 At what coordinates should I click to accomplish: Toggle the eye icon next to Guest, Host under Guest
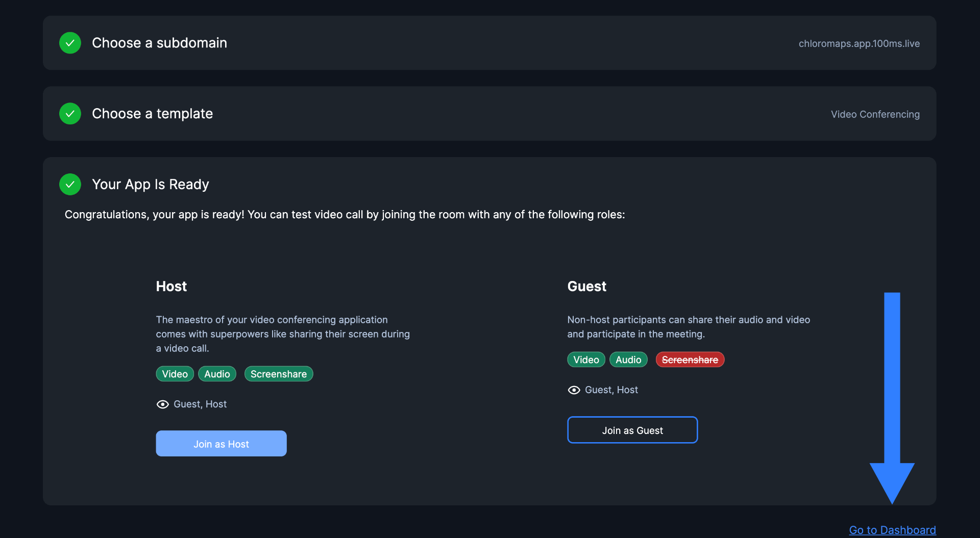click(x=573, y=390)
